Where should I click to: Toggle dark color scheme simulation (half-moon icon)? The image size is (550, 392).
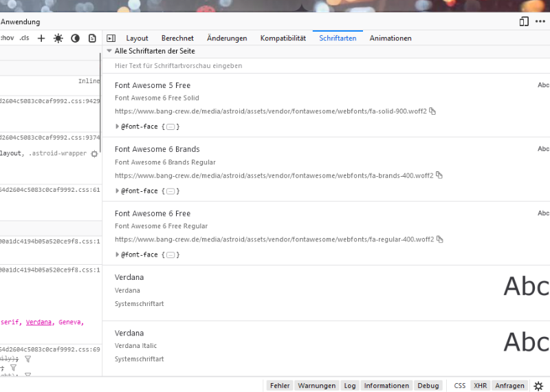coord(75,39)
